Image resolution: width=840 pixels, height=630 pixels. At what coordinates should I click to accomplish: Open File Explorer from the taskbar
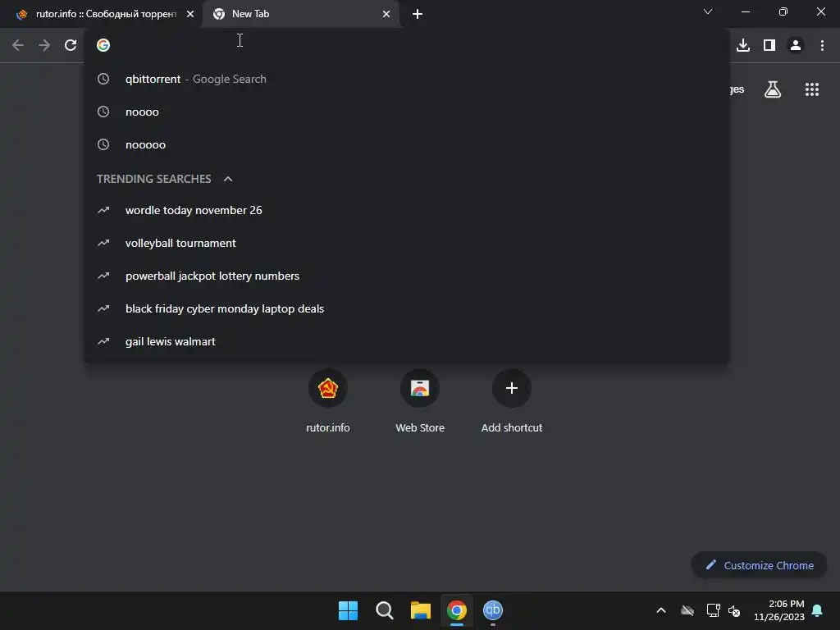[421, 610]
